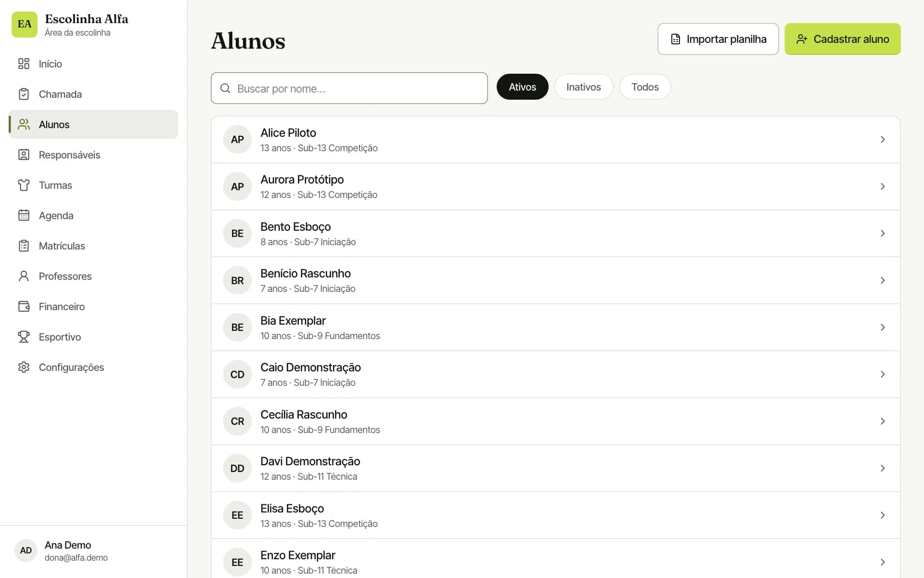
Task: Click email dona@alfa.demo
Action: point(76,557)
